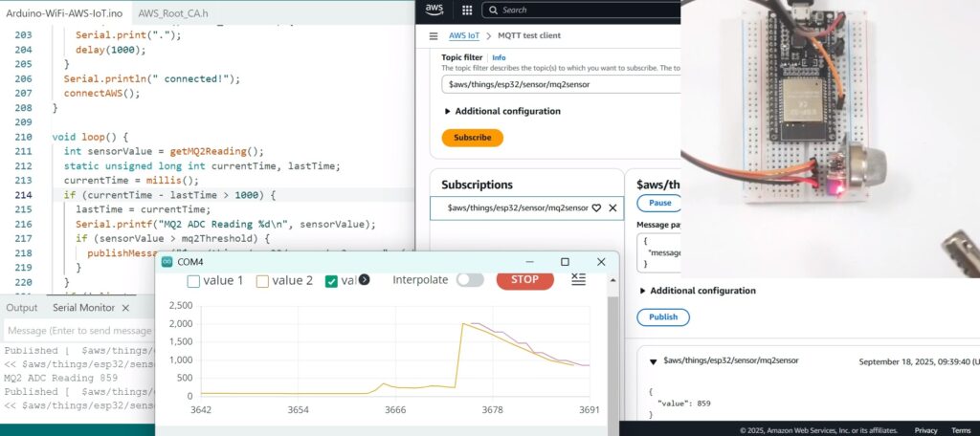
Task: Click the Topic filter input field
Action: click(560, 84)
